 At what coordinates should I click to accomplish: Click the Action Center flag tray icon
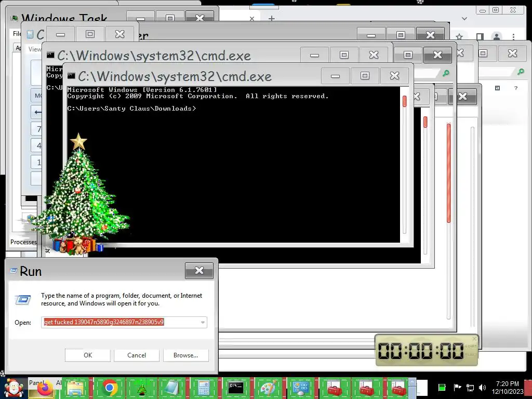coord(457,387)
